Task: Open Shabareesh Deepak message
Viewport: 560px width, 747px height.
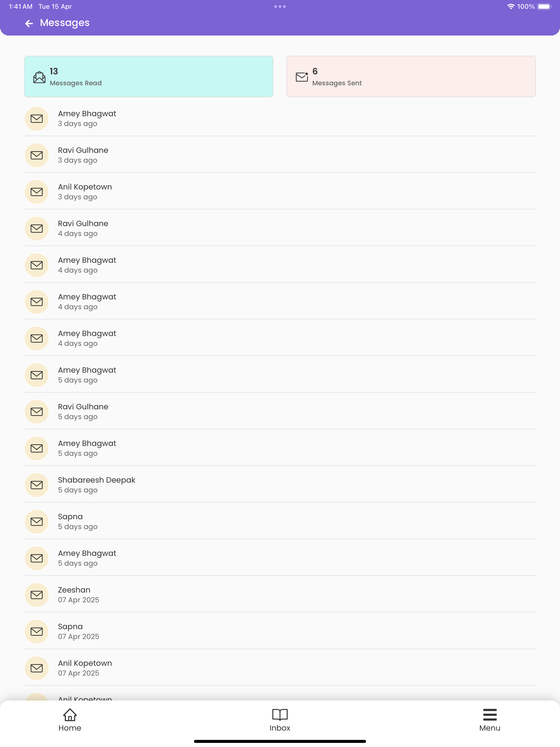Action: [280, 485]
